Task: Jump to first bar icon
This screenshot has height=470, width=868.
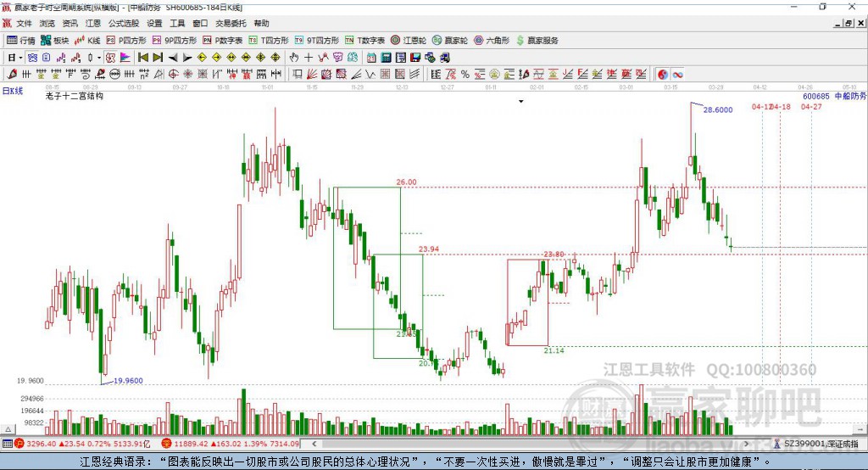Action: click(143, 57)
